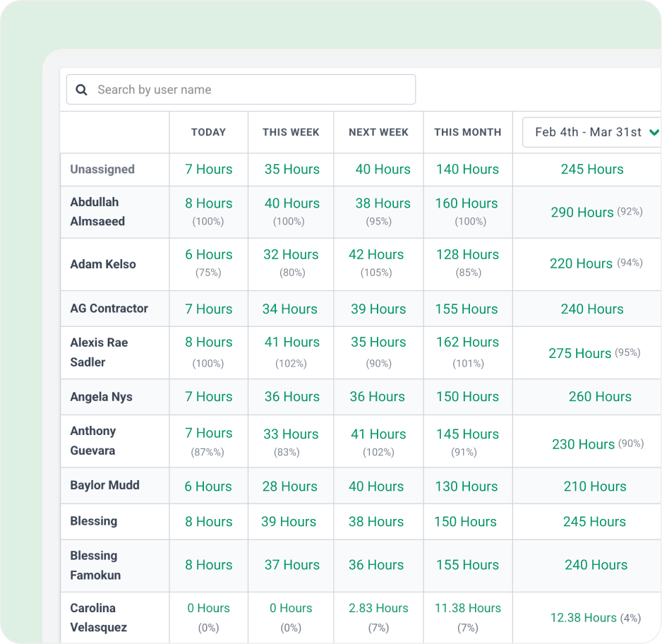The width and height of the screenshot is (662, 644).
Task: Click Adam Kelso's 128 Hours this month
Action: (x=467, y=255)
